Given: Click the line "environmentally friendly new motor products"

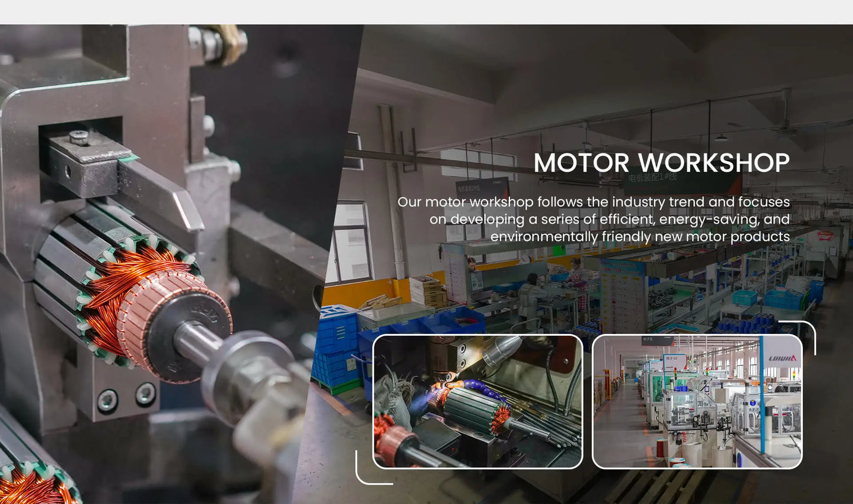Looking at the screenshot, I should 640,237.
